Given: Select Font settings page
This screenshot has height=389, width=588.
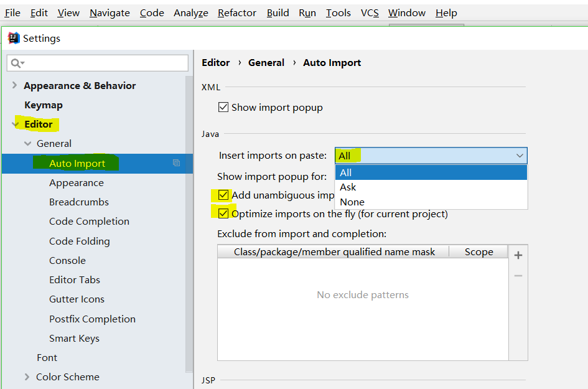Looking at the screenshot, I should click(x=47, y=357).
